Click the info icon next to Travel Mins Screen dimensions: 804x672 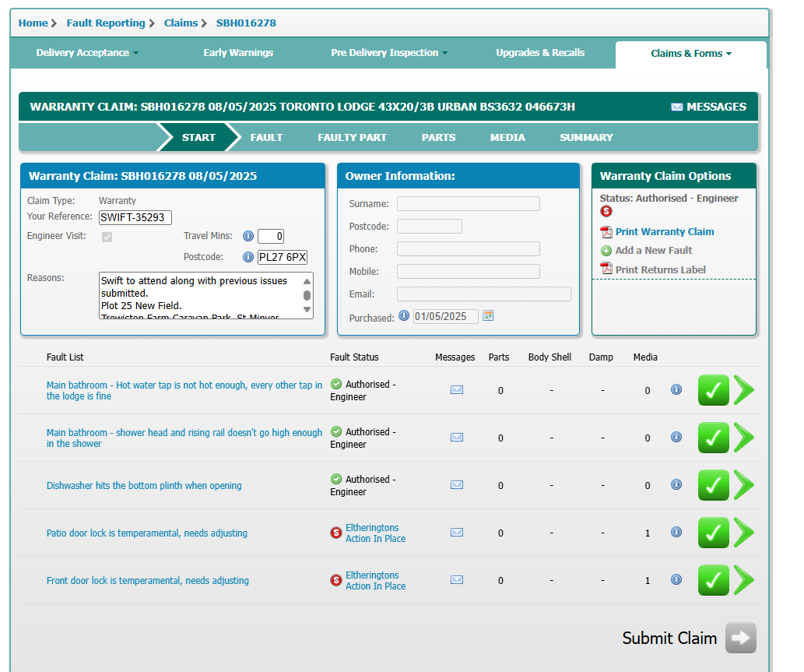(248, 236)
